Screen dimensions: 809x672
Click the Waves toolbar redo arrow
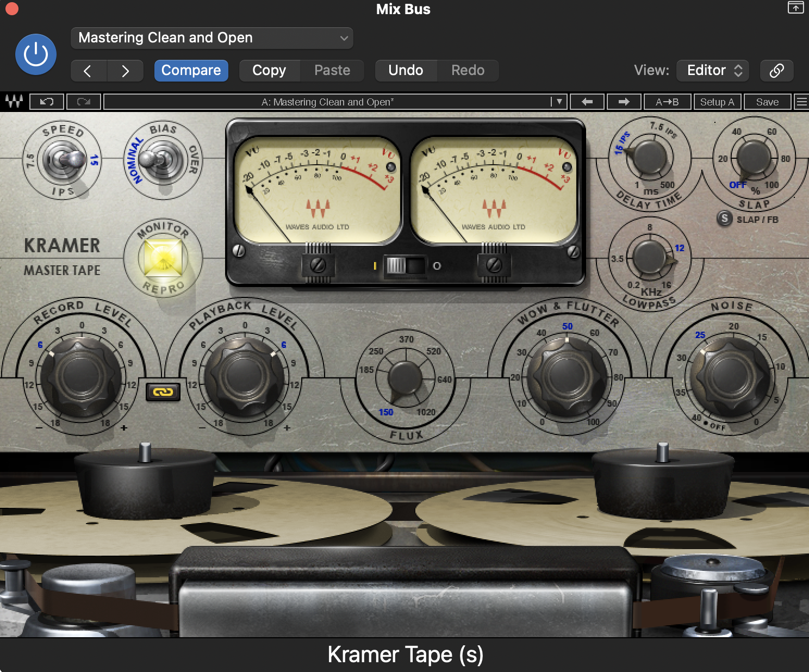click(84, 102)
